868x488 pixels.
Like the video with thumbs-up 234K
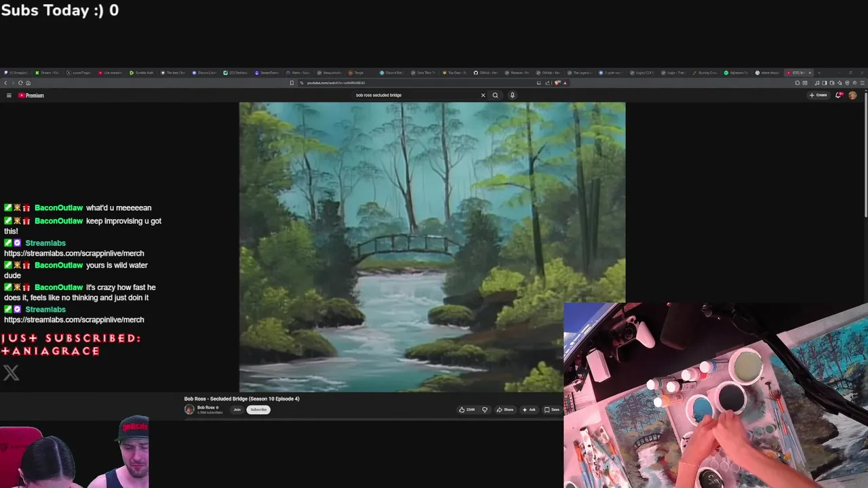point(467,409)
